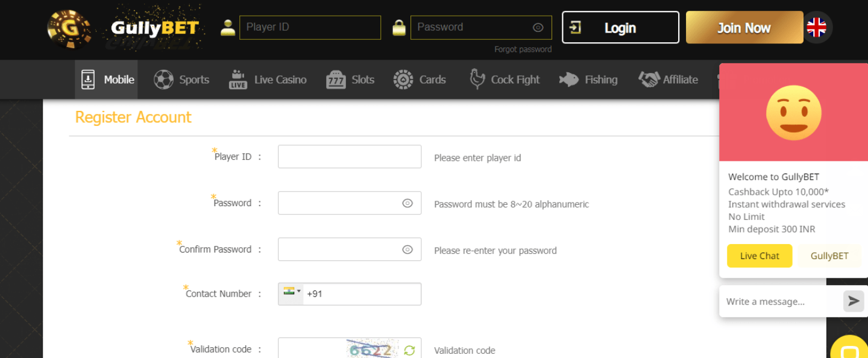Click the Write a message chat input
This screenshot has height=358, width=868.
click(781, 301)
